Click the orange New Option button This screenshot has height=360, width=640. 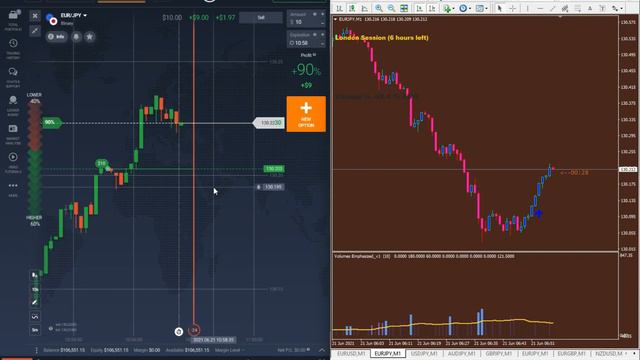pyautogui.click(x=306, y=114)
